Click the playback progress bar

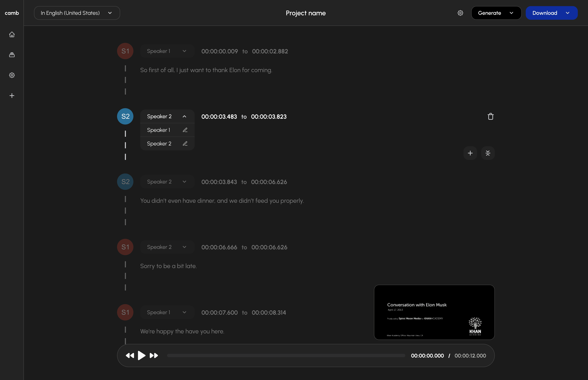coord(286,356)
